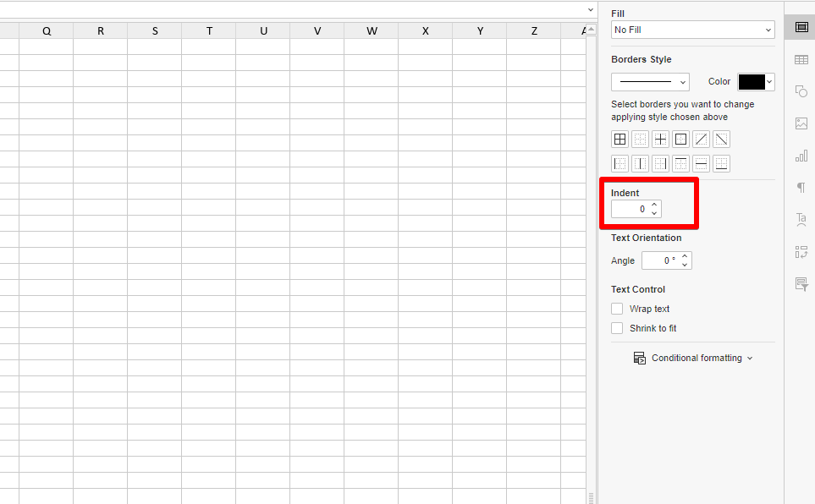This screenshot has width=815, height=504.
Task: Expand the Conditional formatting menu
Action: click(693, 358)
